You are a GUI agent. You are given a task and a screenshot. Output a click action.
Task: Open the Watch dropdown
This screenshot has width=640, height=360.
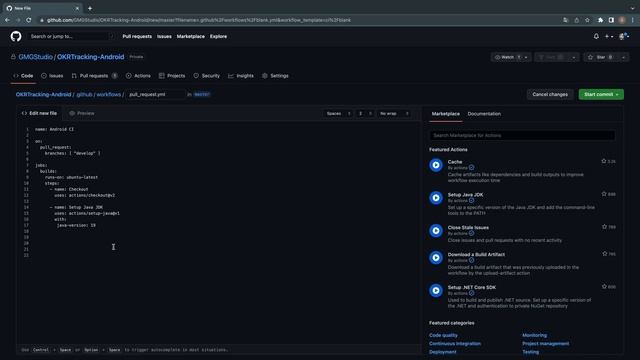coord(511,57)
